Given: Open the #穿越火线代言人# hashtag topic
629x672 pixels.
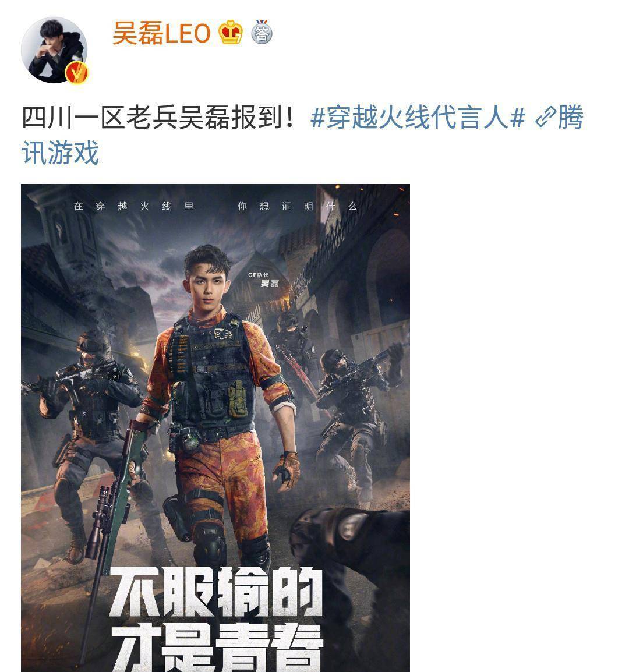Looking at the screenshot, I should click(x=418, y=117).
